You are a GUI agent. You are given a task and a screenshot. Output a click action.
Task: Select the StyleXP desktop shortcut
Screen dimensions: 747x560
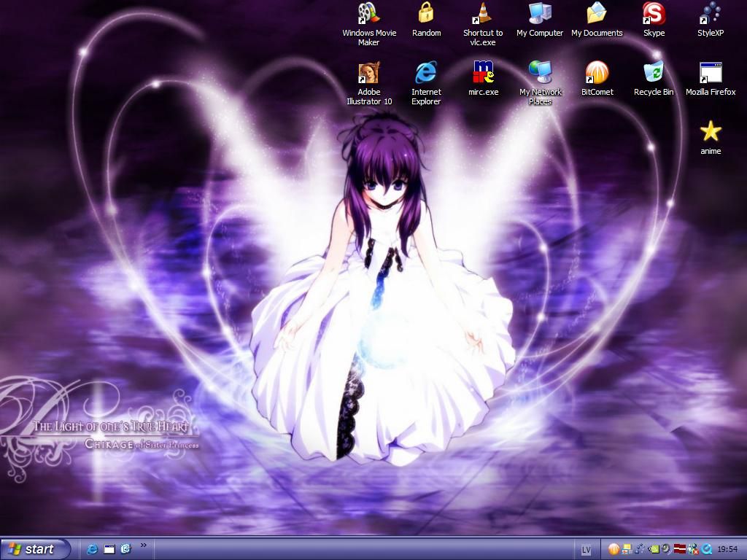711,20
